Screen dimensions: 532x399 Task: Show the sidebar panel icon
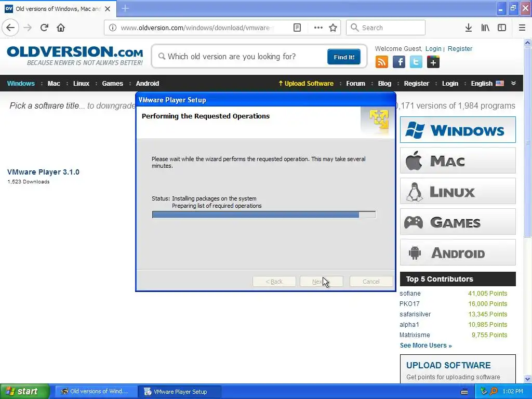coord(502,28)
